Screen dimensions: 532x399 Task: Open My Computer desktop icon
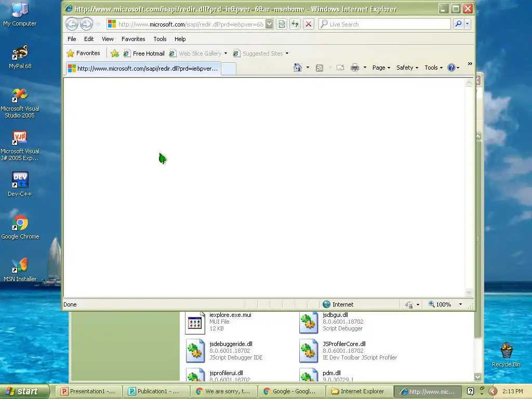[x=20, y=14]
